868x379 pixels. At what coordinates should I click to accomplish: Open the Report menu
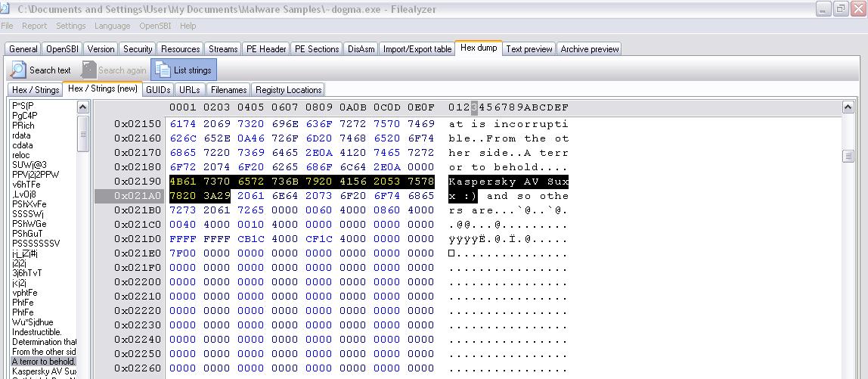34,26
